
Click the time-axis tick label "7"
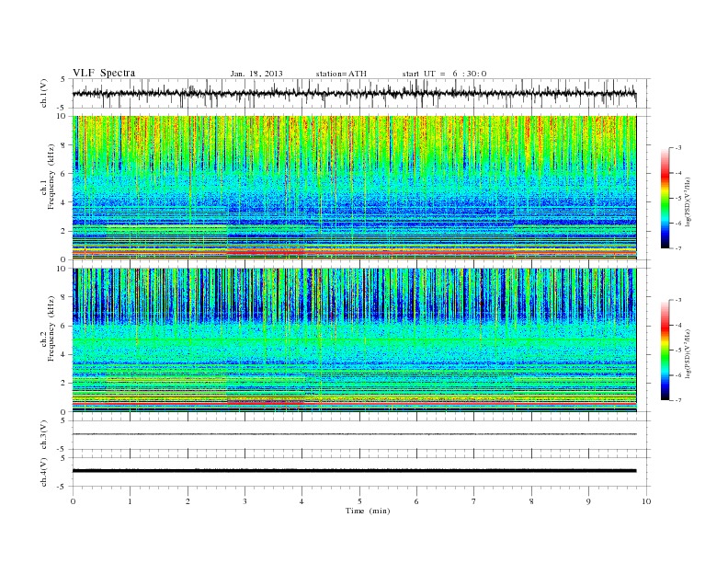pyautogui.click(x=474, y=501)
